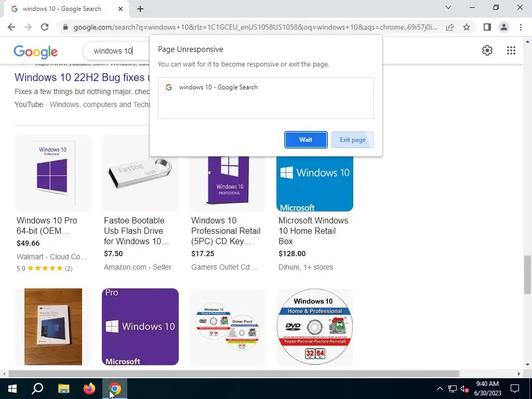Open Fastoe Bootable Usb Flash Drive title

[137, 231]
